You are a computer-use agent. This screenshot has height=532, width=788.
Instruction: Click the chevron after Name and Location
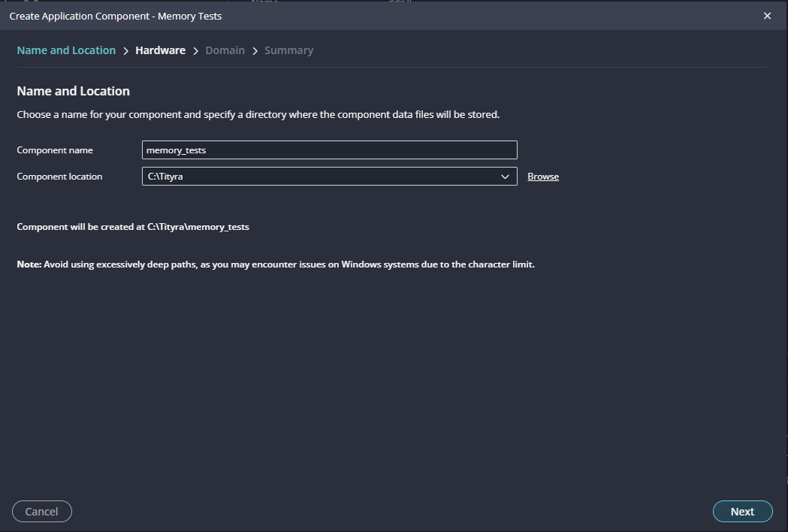click(x=125, y=51)
